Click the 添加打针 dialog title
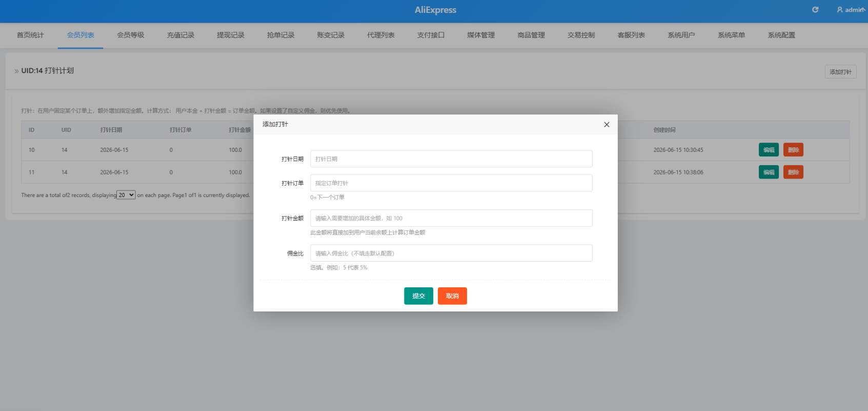This screenshot has height=411, width=868. coord(275,124)
